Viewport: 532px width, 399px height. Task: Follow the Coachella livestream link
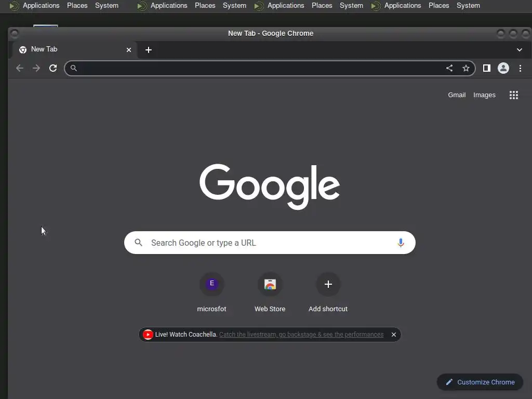[301, 335]
